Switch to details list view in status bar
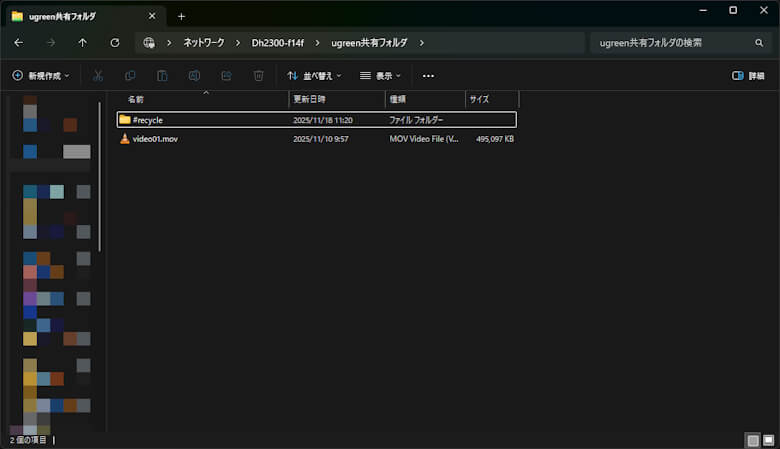 click(751, 440)
